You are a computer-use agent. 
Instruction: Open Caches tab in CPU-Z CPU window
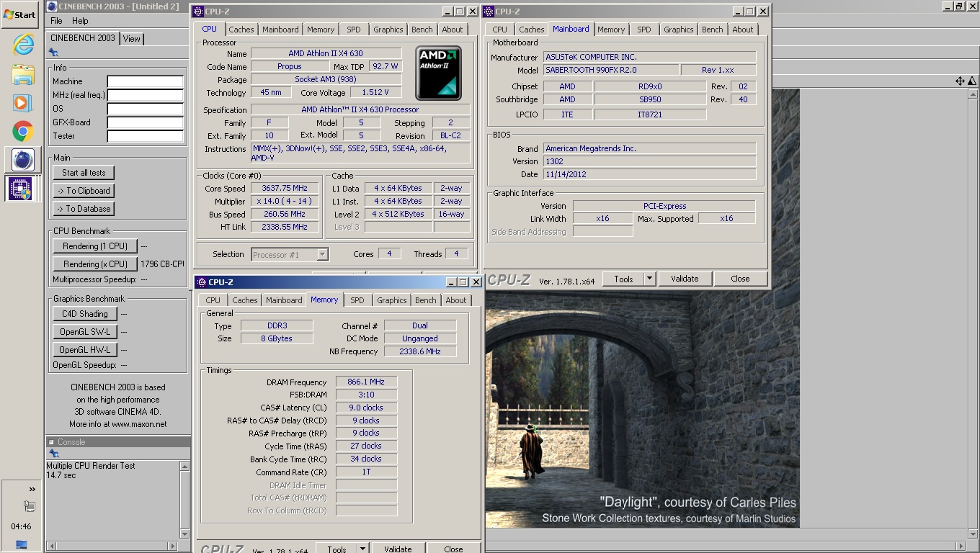click(x=241, y=30)
